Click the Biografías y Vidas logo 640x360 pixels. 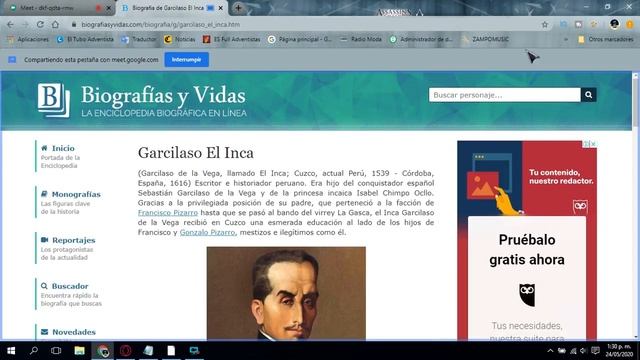(142, 100)
